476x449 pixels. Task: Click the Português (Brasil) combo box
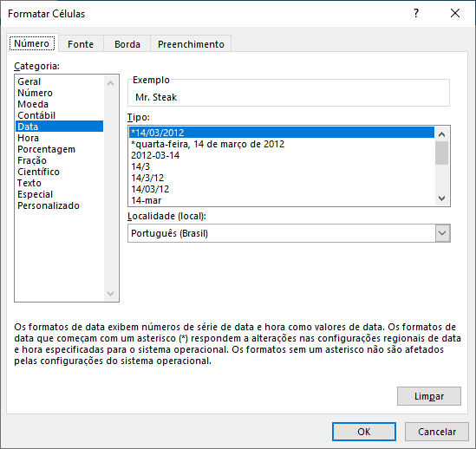pos(289,233)
